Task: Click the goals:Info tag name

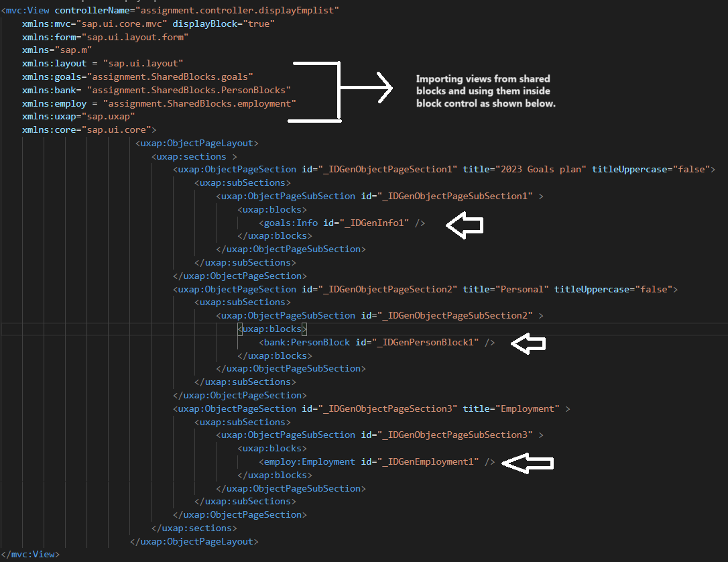Action: click(291, 223)
